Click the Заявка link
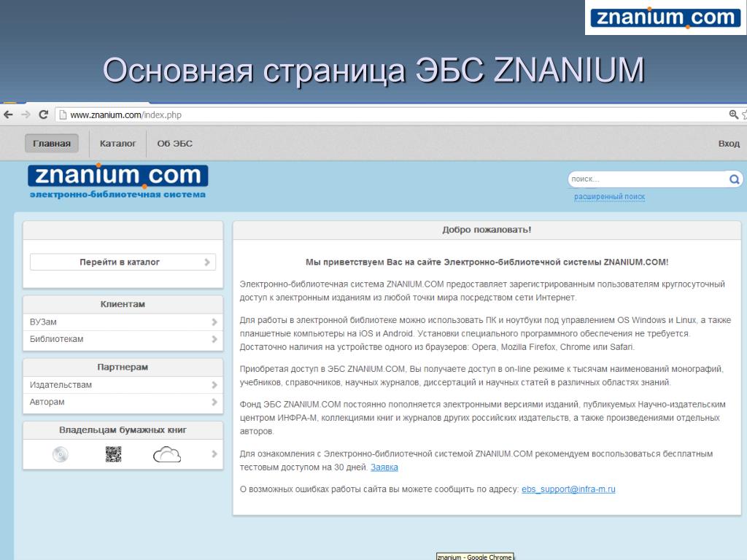The height and width of the screenshot is (560, 747). (x=384, y=467)
